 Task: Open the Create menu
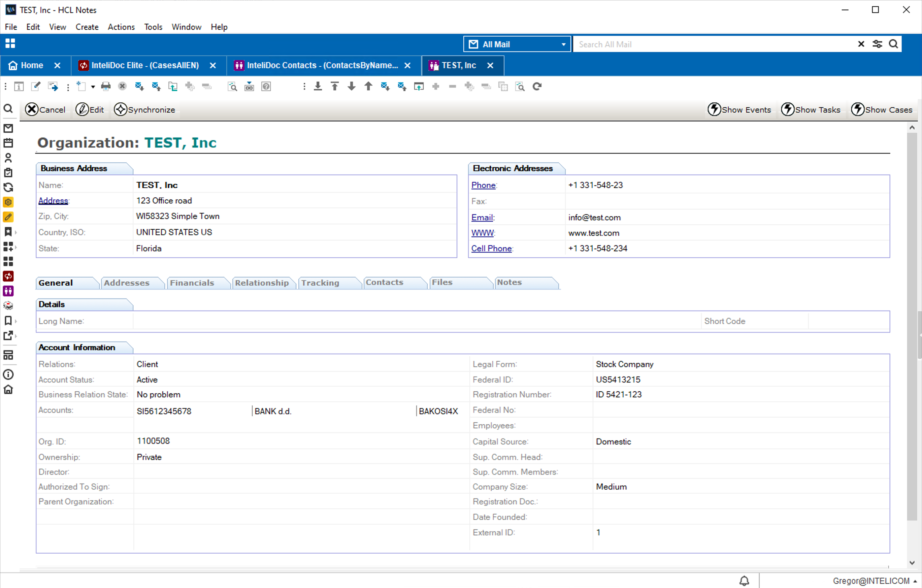click(x=87, y=27)
